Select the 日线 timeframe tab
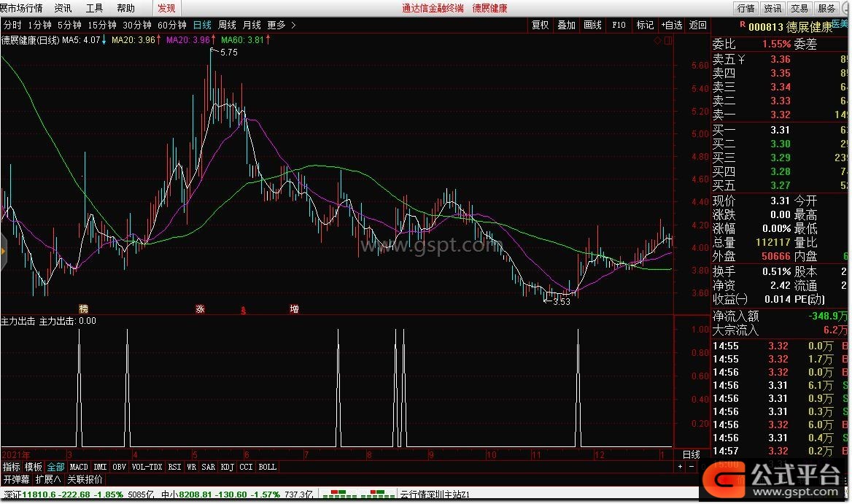The width and height of the screenshot is (852, 504). point(203,25)
